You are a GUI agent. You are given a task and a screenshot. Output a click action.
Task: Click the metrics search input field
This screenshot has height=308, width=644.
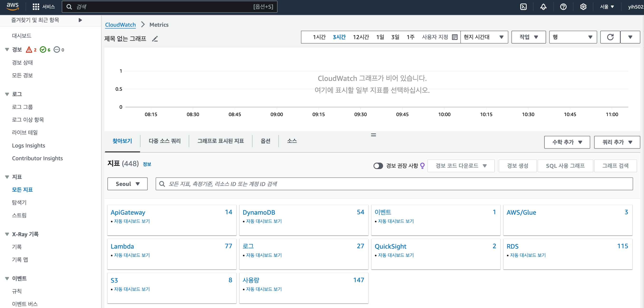(398, 184)
